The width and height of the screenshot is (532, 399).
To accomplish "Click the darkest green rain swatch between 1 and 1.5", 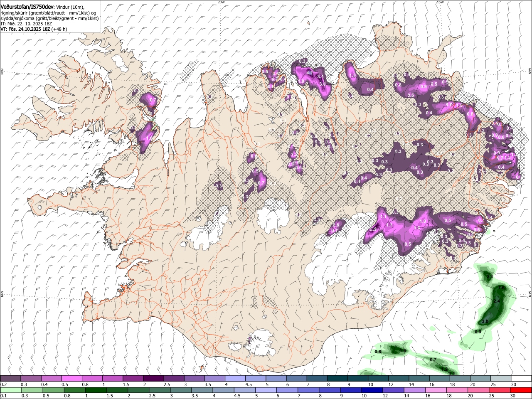I will pyautogui.click(x=97, y=390).
